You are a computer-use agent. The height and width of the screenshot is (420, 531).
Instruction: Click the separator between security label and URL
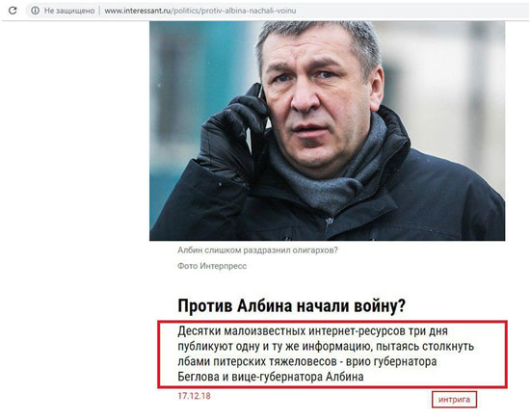(x=99, y=11)
